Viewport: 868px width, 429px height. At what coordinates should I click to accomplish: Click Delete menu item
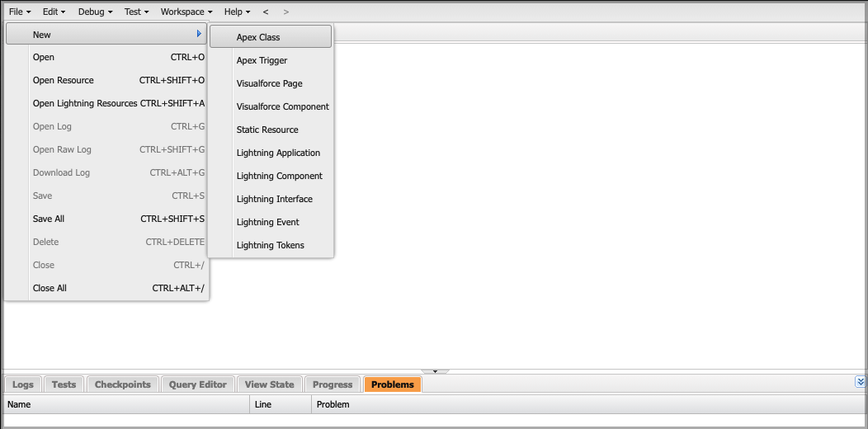click(107, 242)
